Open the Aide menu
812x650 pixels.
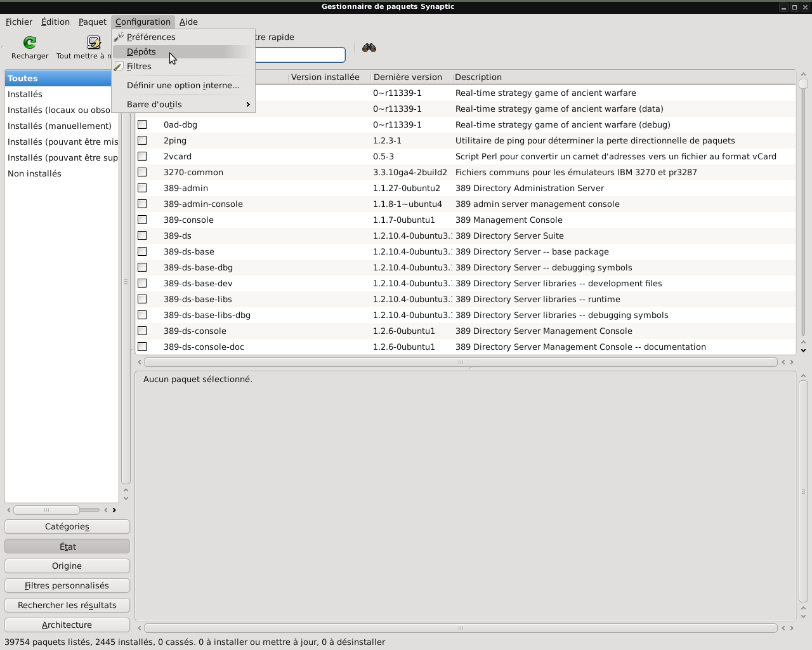tap(188, 22)
